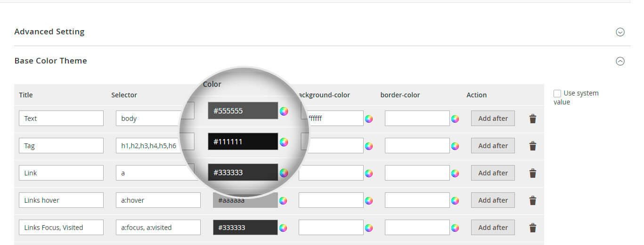Screen dimensions: 644x245
Task: Remove the Link row using trash icon
Action: tap(533, 173)
